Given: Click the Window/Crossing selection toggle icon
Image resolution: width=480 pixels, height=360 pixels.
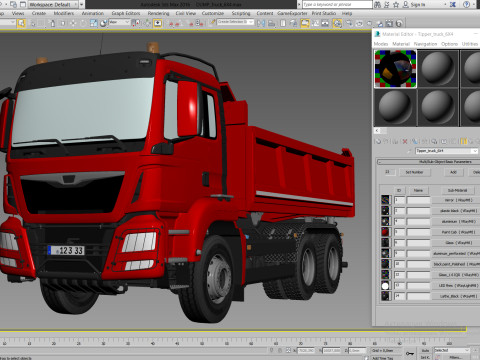Looking at the screenshot, I should pos(62,23).
